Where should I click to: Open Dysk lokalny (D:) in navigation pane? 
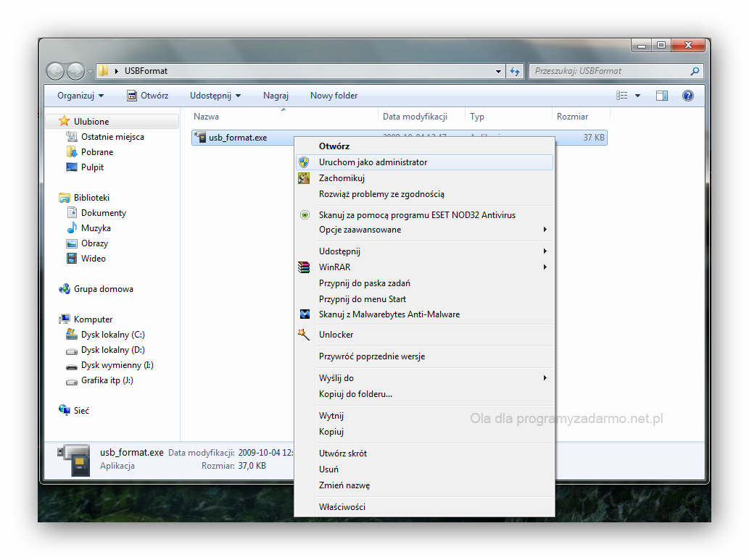point(112,349)
